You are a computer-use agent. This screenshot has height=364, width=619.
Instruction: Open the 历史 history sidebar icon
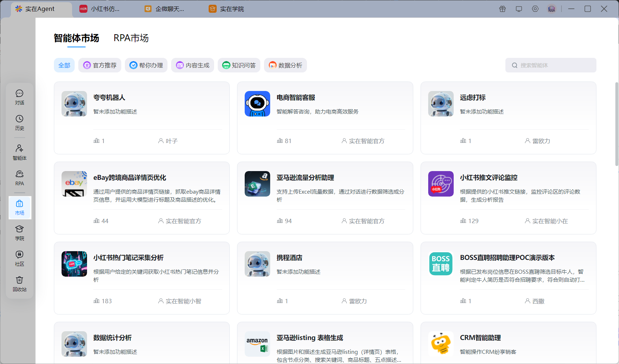(20, 123)
